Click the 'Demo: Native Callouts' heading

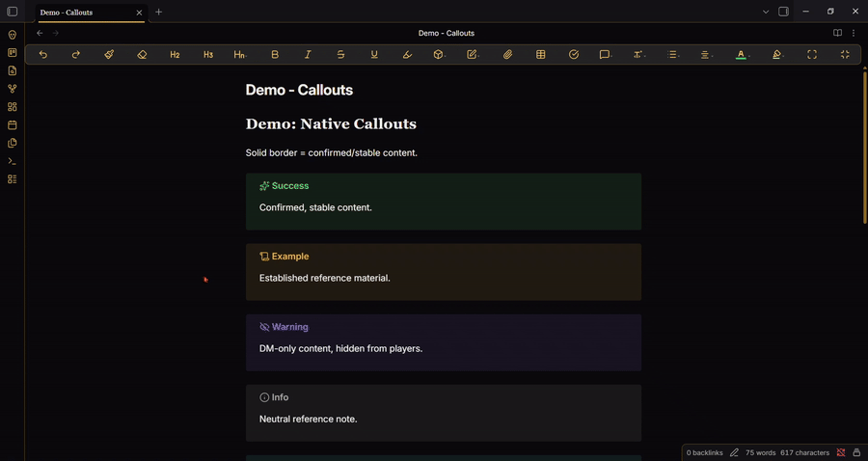pyautogui.click(x=331, y=123)
